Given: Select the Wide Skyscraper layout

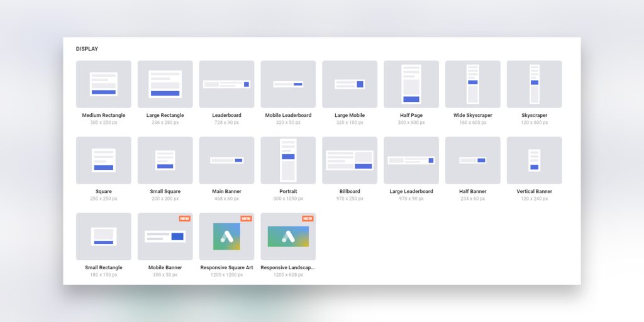Looking at the screenshot, I should pyautogui.click(x=473, y=84).
